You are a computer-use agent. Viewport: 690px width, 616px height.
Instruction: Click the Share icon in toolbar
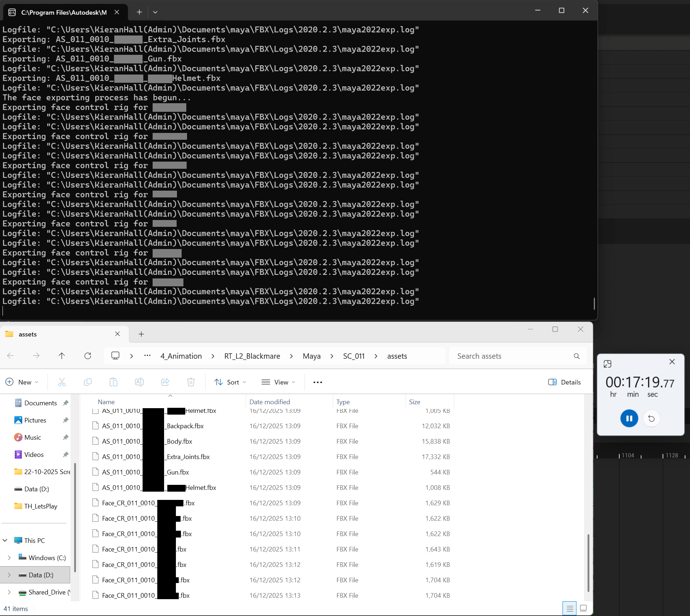(165, 382)
